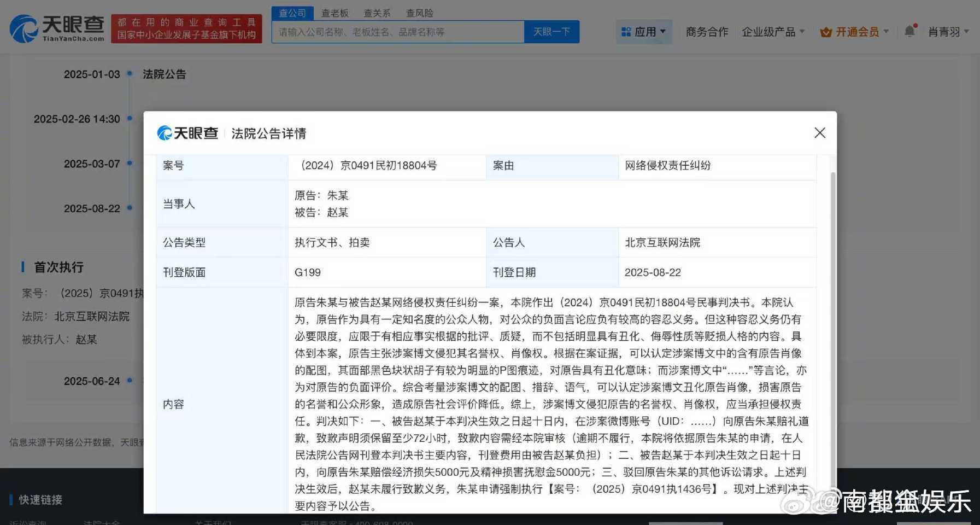The width and height of the screenshot is (980, 525).
Task: Click the 2025-08-22 publication date cell
Action: click(x=717, y=272)
